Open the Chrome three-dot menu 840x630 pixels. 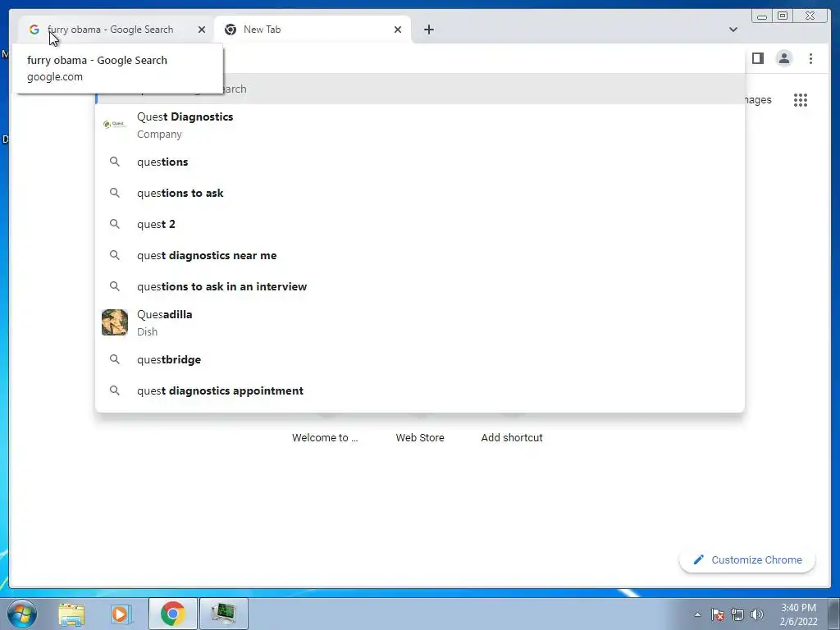pos(810,58)
